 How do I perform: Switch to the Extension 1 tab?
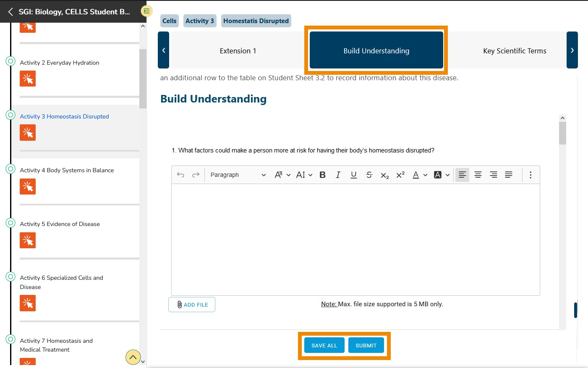238,51
